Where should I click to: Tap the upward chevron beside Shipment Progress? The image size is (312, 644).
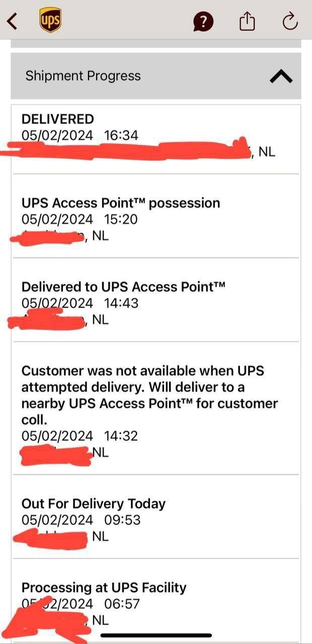(281, 75)
